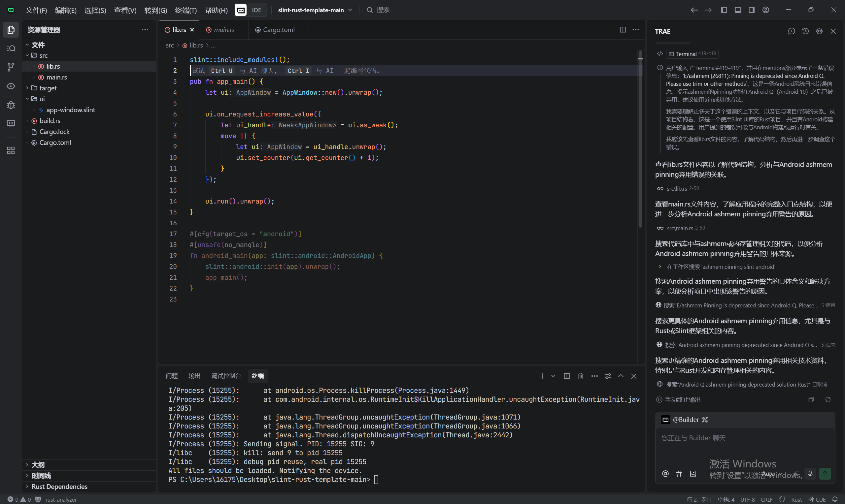Open project name slint-rust-template-main dropdown

tap(315, 10)
